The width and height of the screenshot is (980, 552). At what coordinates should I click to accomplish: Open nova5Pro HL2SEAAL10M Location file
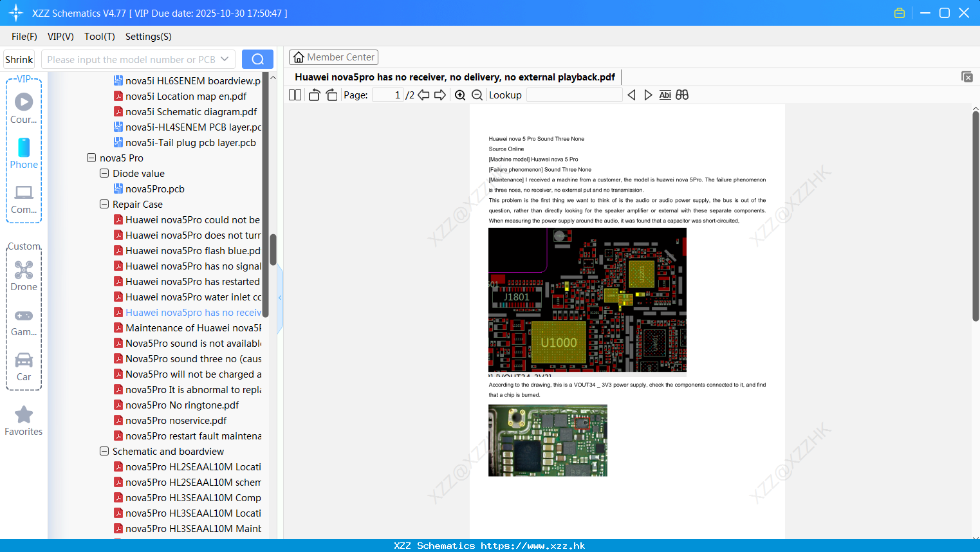(x=193, y=467)
